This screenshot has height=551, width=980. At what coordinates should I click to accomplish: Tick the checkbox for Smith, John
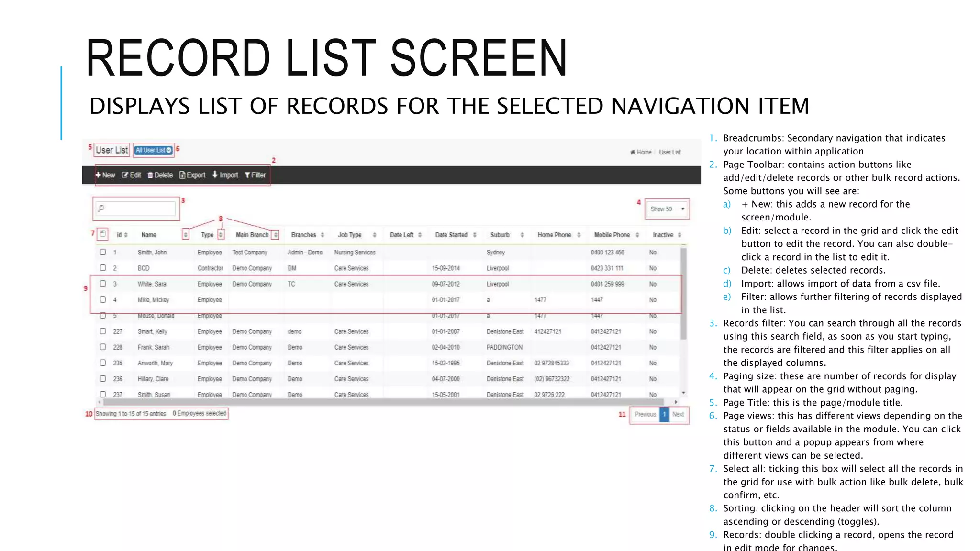pos(103,252)
